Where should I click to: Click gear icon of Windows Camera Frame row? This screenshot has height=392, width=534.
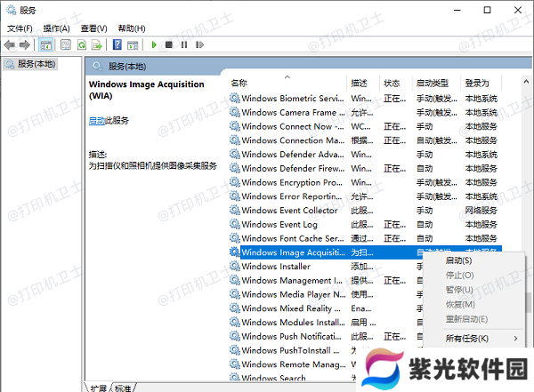235,112
